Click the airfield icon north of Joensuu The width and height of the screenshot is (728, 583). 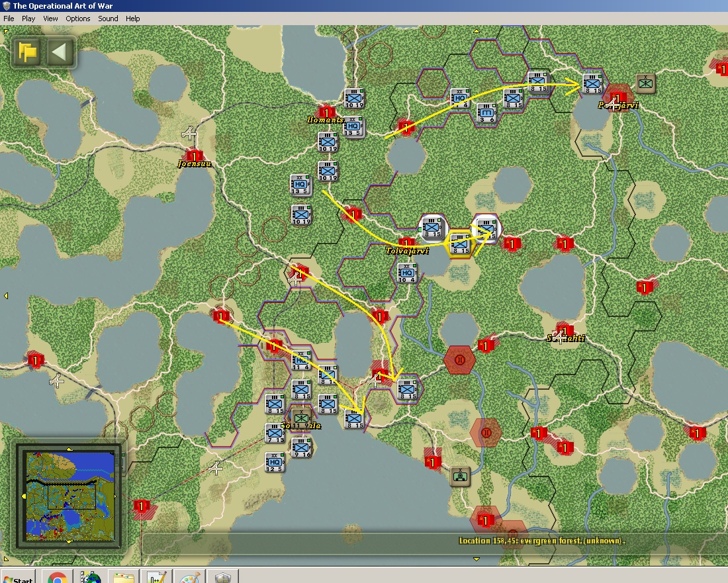click(x=189, y=134)
